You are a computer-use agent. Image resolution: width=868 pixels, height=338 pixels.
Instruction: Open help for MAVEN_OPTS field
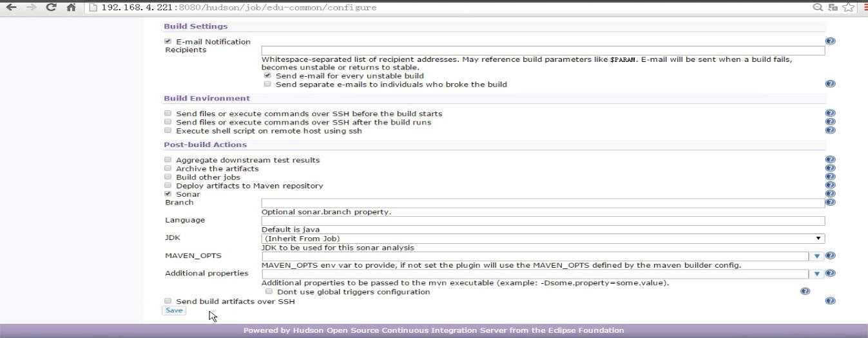click(830, 255)
